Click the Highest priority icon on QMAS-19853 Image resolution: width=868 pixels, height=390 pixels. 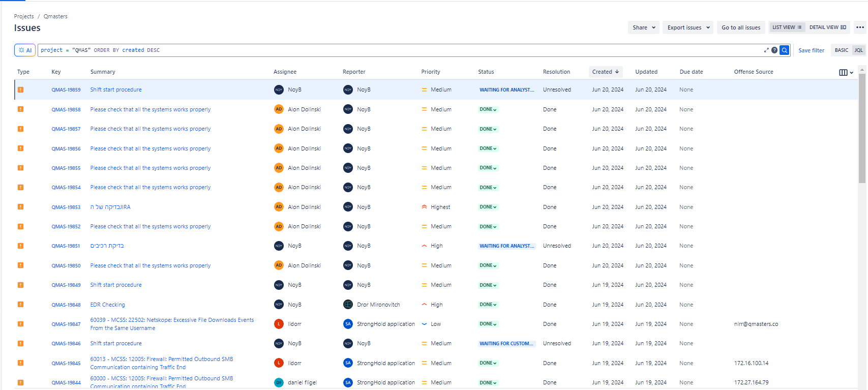click(424, 207)
